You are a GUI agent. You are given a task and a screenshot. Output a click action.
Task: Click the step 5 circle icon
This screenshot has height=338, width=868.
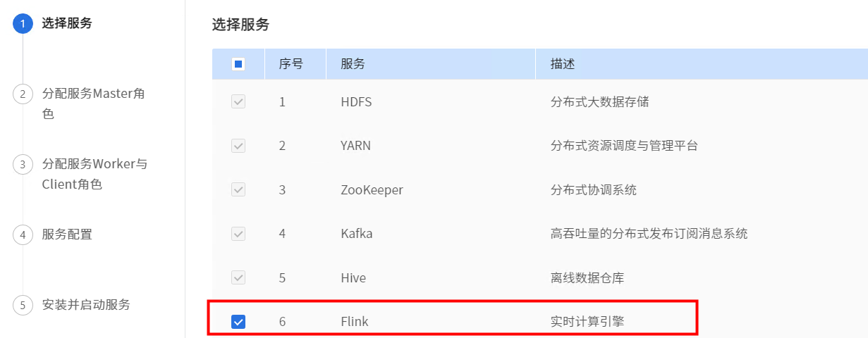coord(23,305)
